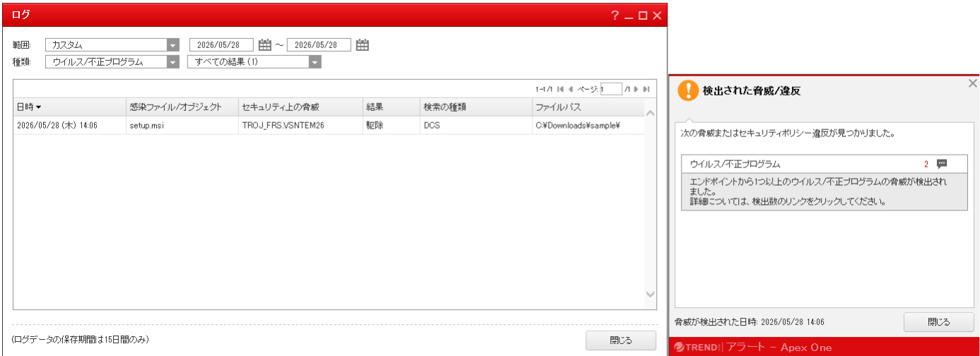Click the red detection count 2 link
The height and width of the screenshot is (356, 980).
click(x=926, y=164)
